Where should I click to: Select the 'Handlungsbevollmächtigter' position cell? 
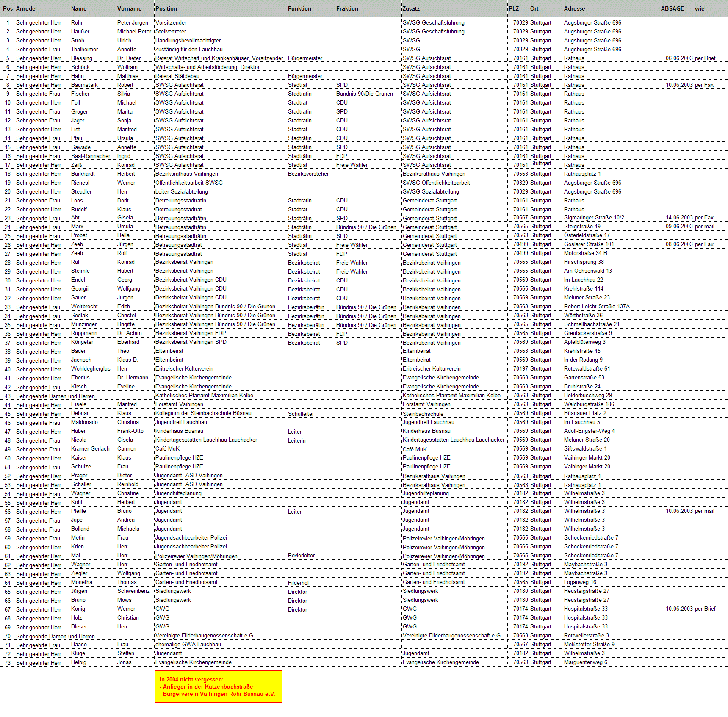[188, 41]
